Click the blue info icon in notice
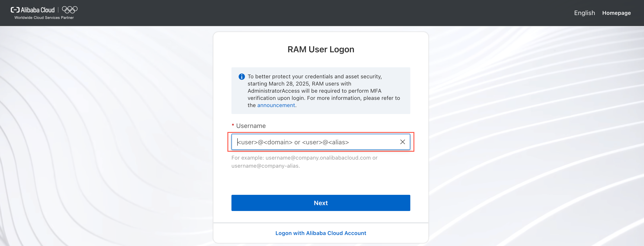 click(x=242, y=76)
